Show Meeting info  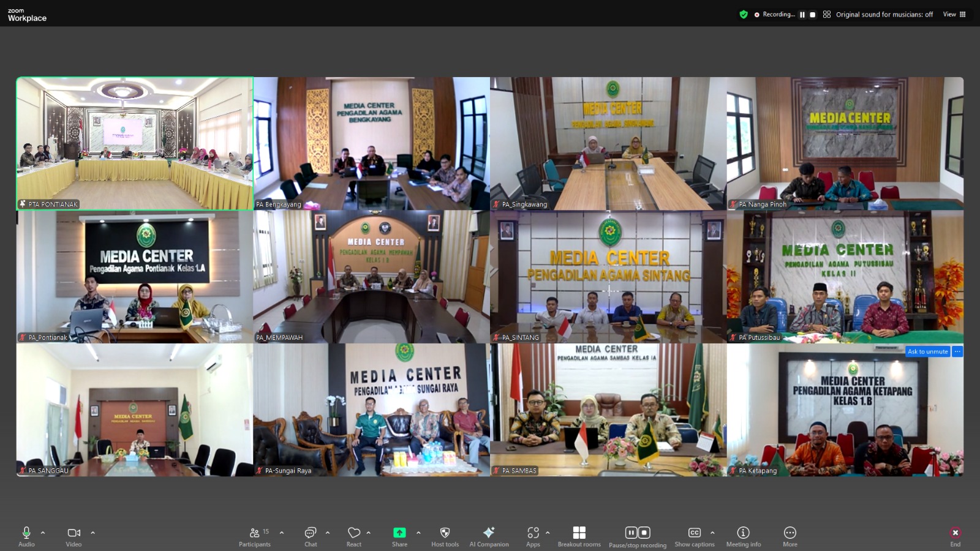click(x=743, y=536)
